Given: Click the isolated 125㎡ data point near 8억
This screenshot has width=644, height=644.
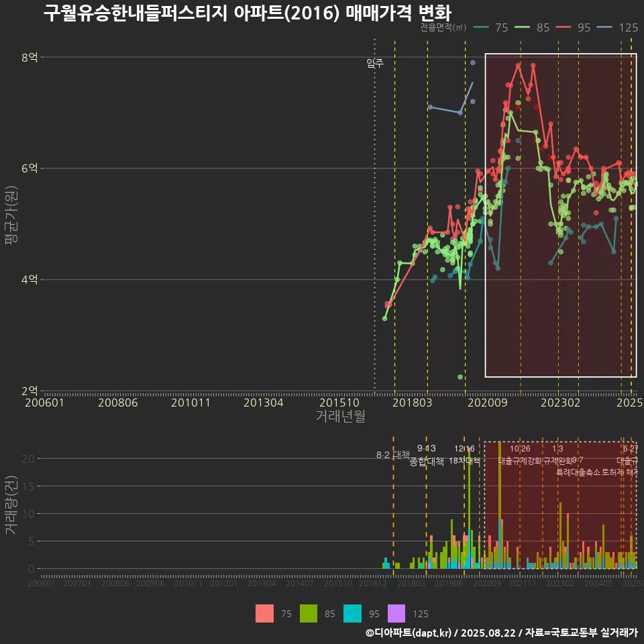Looking at the screenshot, I should click(x=473, y=62).
